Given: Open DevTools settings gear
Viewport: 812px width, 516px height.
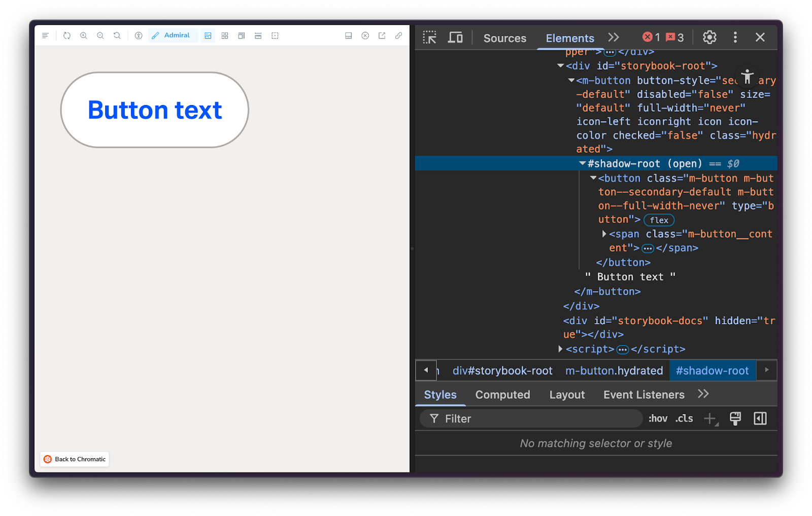Looking at the screenshot, I should click(709, 37).
